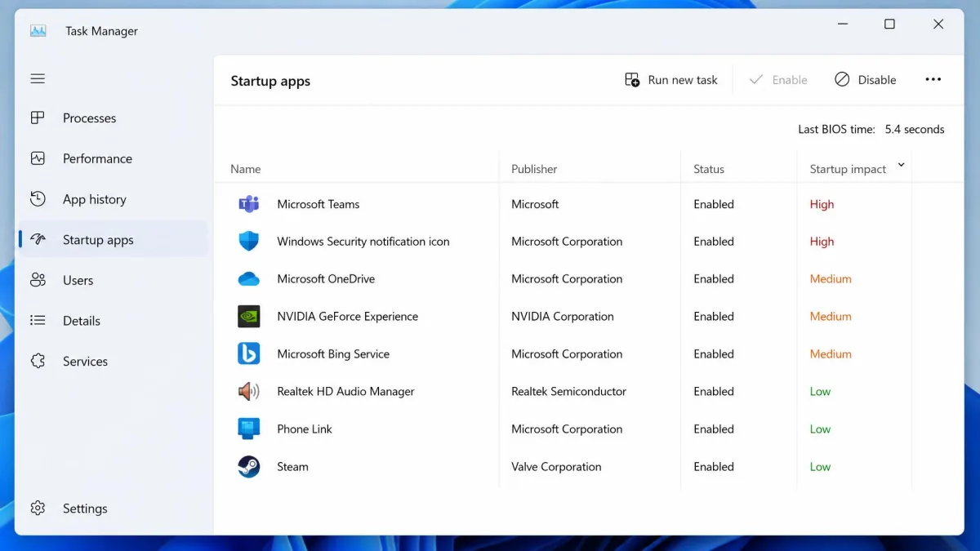
Task: Click the App history clock icon
Action: pyautogui.click(x=38, y=199)
